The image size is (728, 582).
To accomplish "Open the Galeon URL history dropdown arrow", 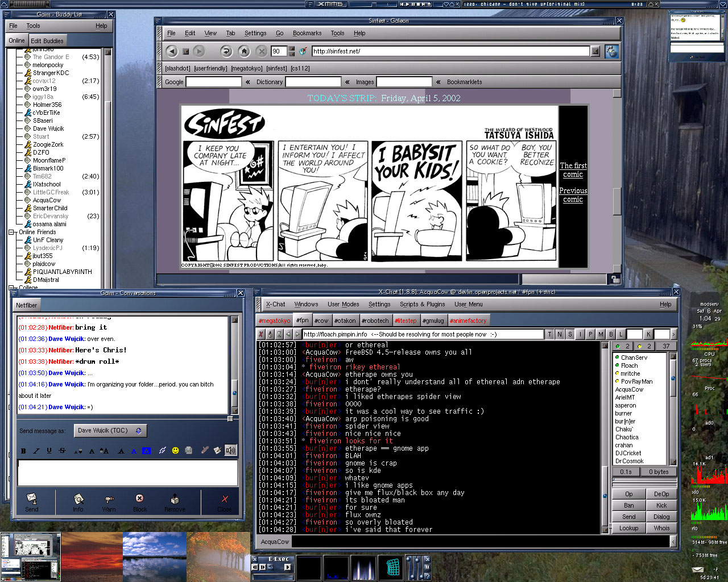I will [595, 51].
